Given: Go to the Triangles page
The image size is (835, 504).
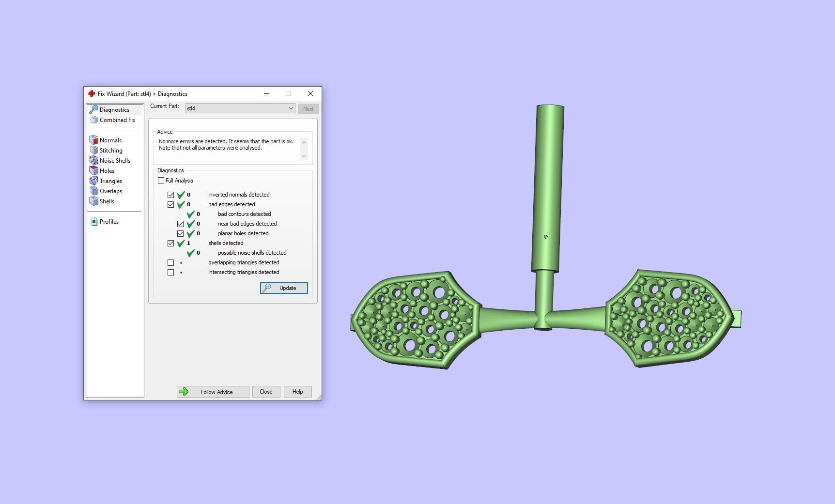Looking at the screenshot, I should tap(111, 181).
